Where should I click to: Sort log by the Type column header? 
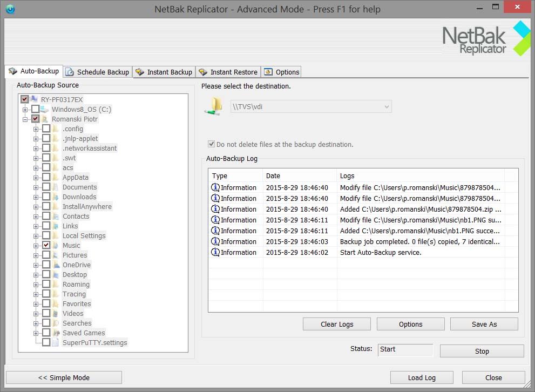[236, 175]
